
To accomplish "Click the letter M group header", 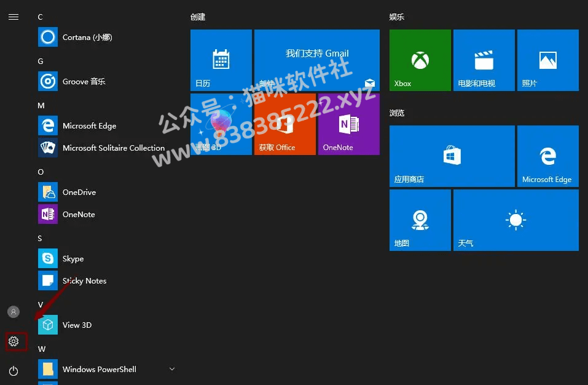I will (x=41, y=105).
